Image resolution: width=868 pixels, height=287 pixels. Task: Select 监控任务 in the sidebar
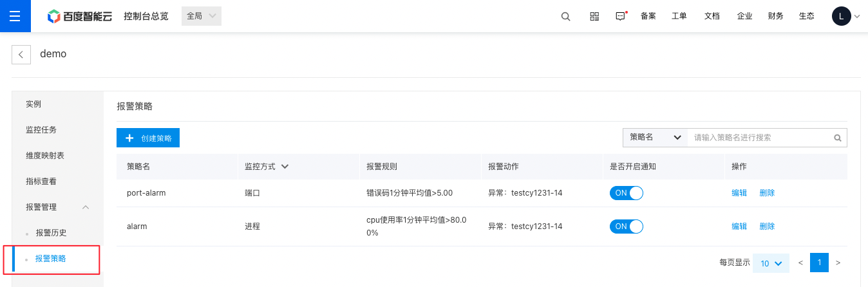pos(41,130)
